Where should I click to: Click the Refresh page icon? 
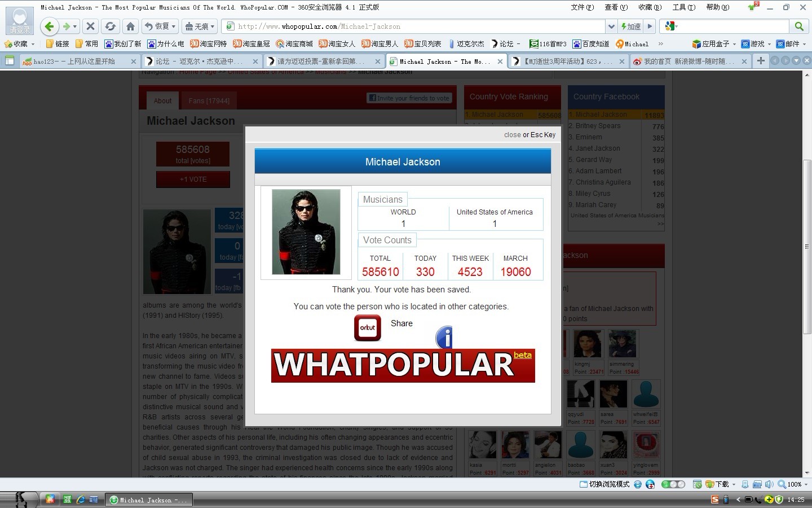coord(111,27)
